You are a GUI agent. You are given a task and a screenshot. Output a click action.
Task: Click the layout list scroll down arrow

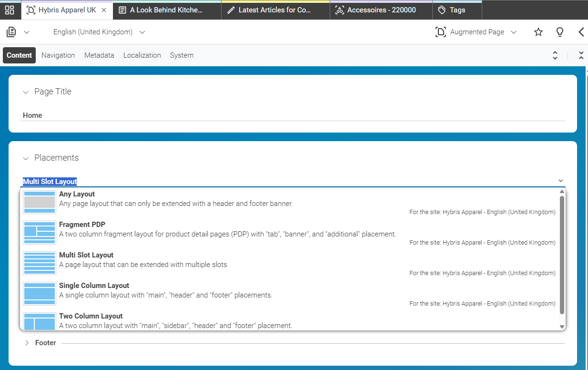(x=562, y=327)
